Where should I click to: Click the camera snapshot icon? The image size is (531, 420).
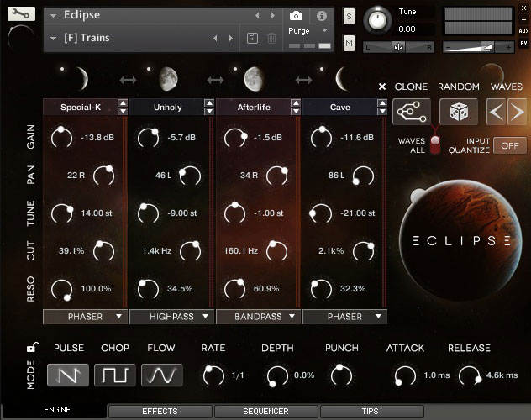[296, 16]
